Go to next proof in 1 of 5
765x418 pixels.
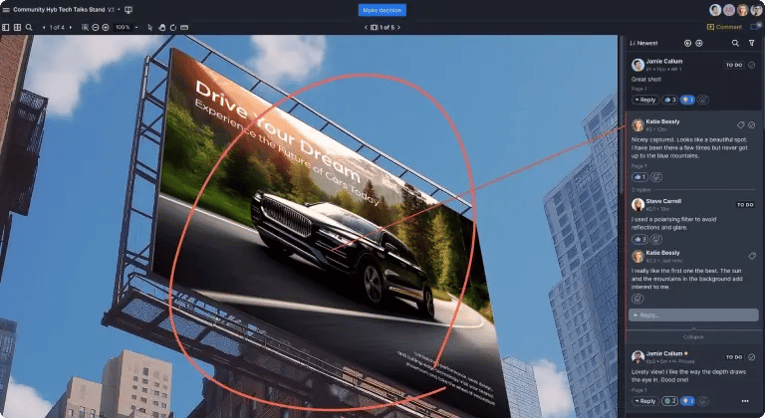[x=399, y=27]
